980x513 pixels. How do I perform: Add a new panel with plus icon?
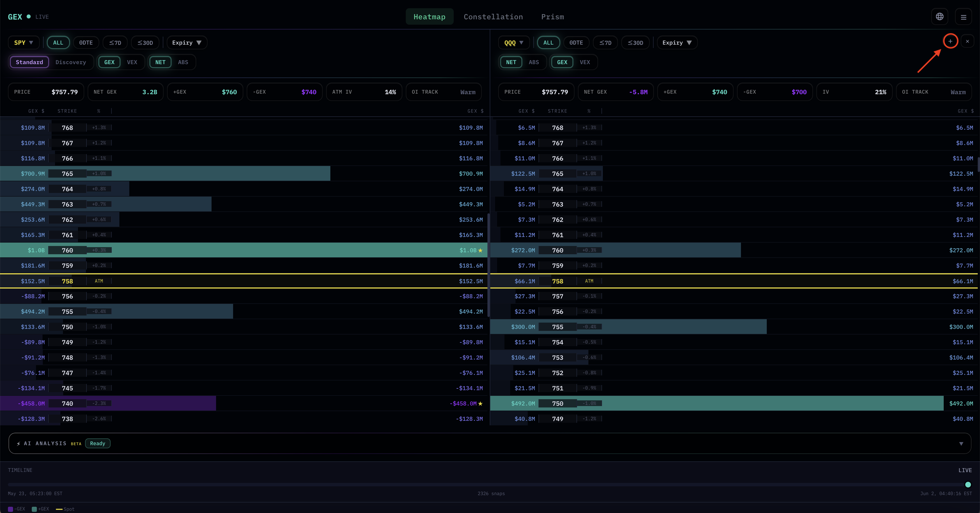click(950, 41)
